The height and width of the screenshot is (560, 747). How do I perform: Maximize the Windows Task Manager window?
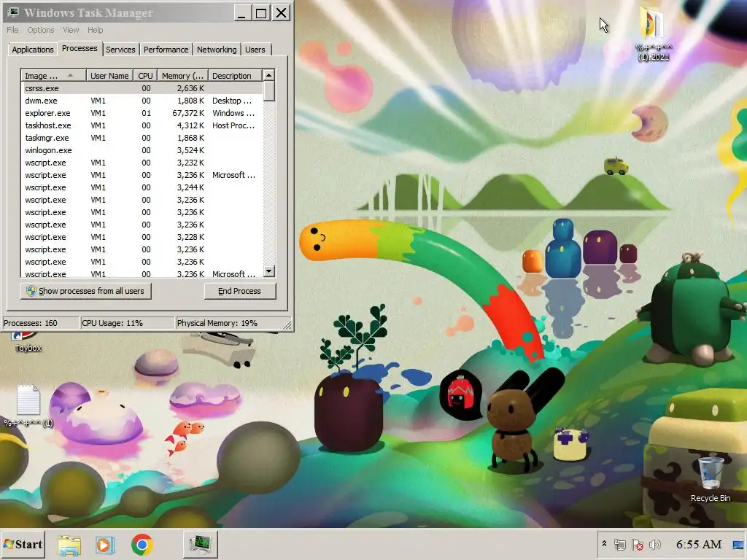pos(261,13)
